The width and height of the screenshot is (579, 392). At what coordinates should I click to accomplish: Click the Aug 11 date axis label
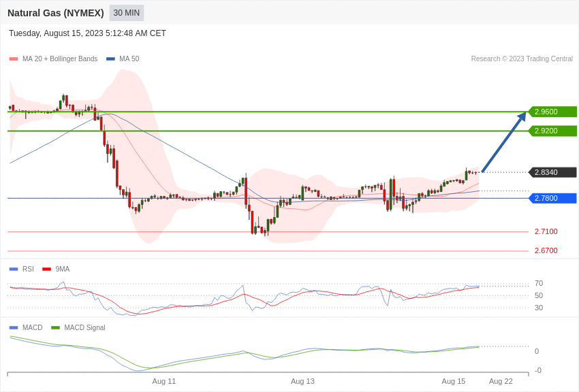[x=164, y=381]
